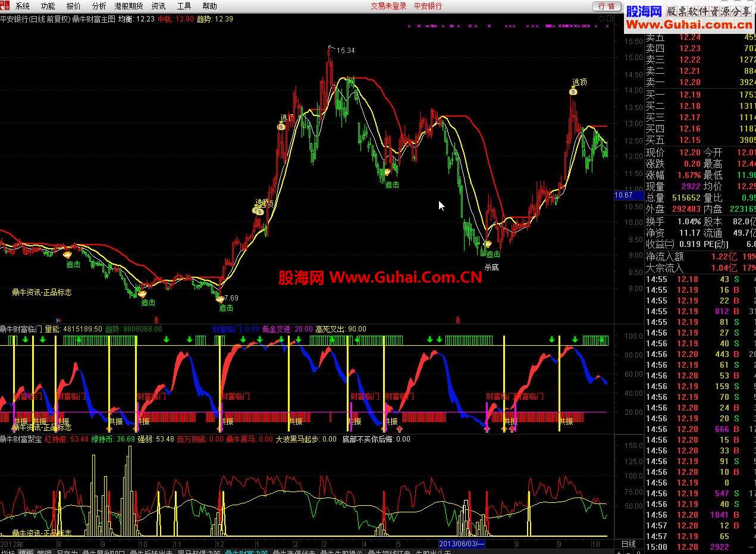Click the 换手 1.04% value
756x554 pixels.
click(689, 221)
